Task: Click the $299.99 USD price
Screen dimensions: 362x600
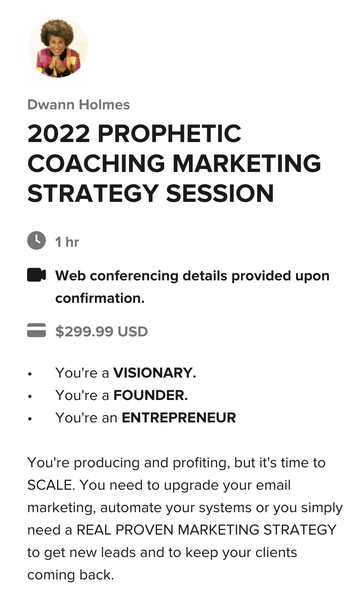Action: (x=101, y=331)
